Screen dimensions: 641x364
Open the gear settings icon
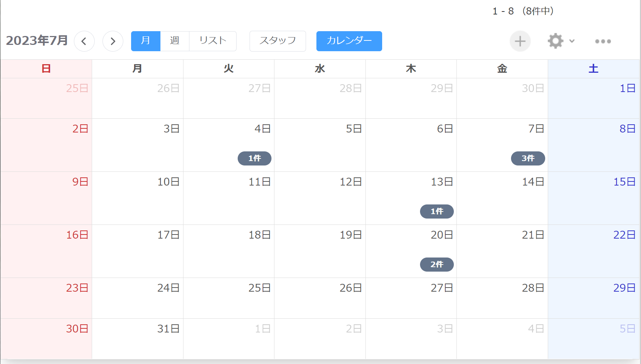(556, 41)
